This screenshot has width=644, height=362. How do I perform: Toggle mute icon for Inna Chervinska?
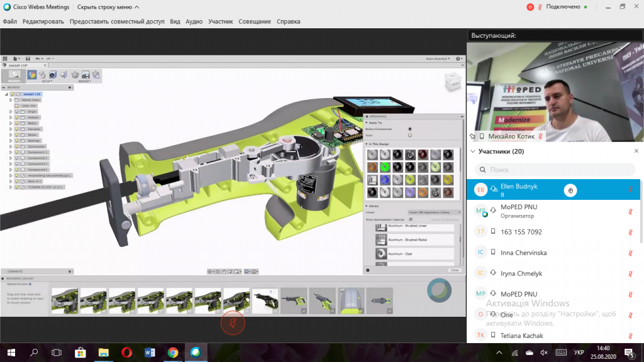(630, 253)
